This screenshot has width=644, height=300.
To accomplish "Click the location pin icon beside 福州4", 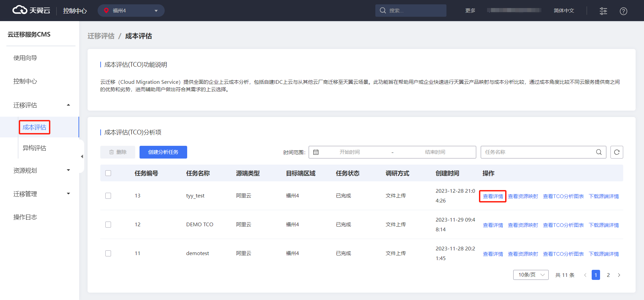I will [x=106, y=10].
